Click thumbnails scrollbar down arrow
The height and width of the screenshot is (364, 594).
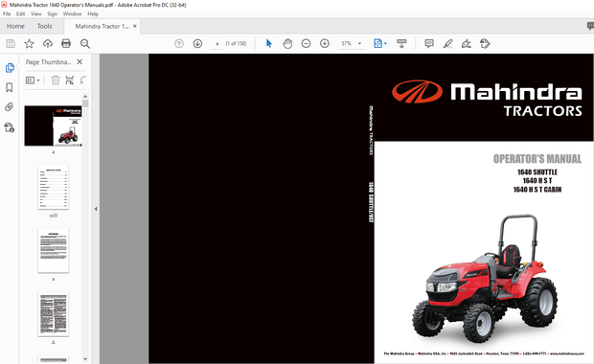pyautogui.click(x=85, y=358)
